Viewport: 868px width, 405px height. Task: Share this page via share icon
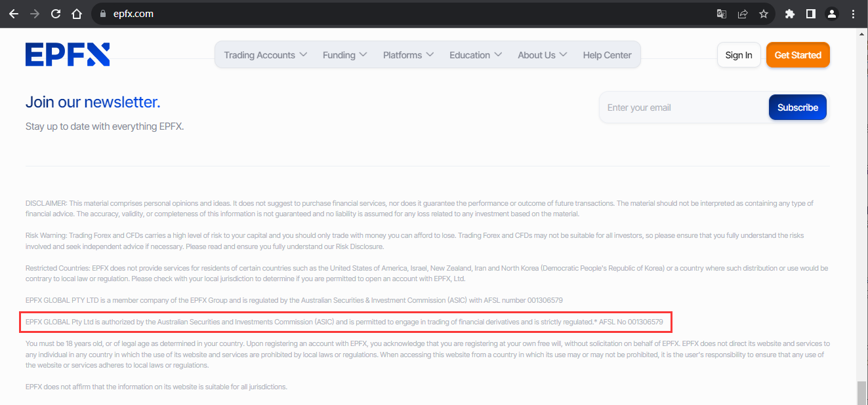click(743, 13)
